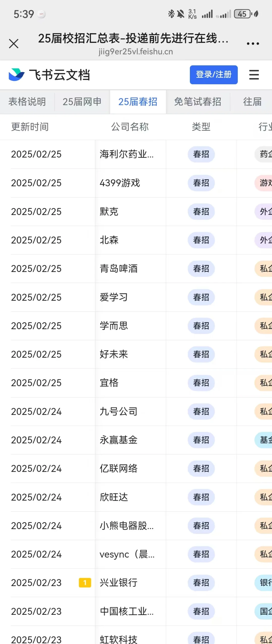Screen dimensions: 272x644
Task: Tap the 更新时间 column header
Action: click(x=30, y=127)
